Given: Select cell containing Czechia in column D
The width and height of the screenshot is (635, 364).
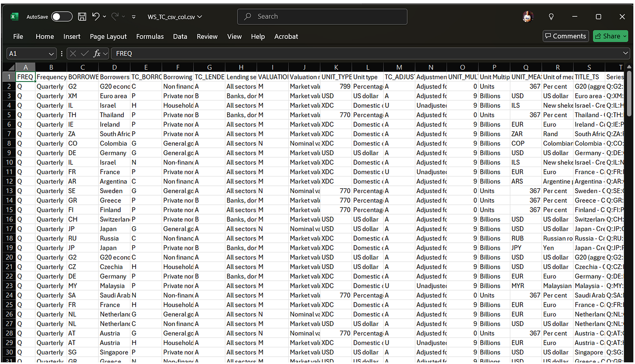Looking at the screenshot, I should point(114,267).
